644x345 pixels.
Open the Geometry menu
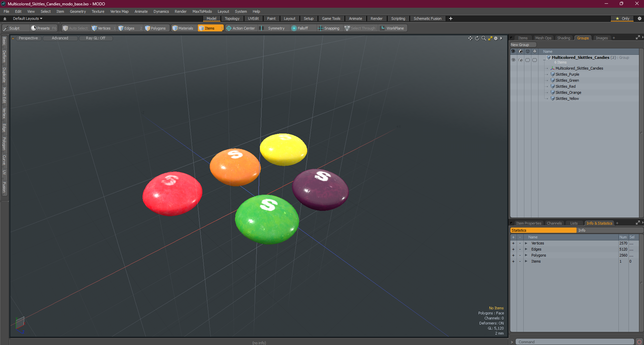coord(78,11)
